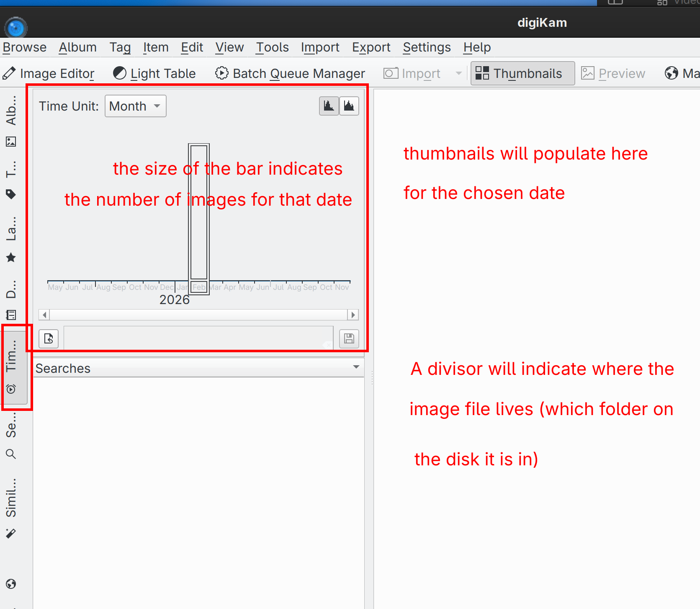The width and height of the screenshot is (700, 609).
Task: Open the Tools menu
Action: [x=272, y=47]
